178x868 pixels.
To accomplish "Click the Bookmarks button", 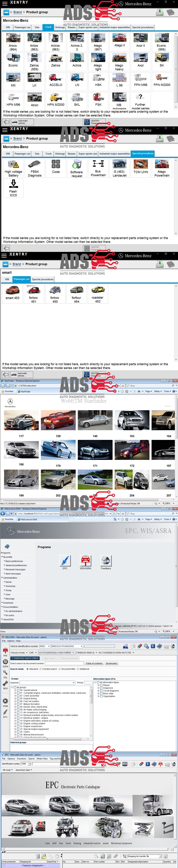I will [112, 663].
